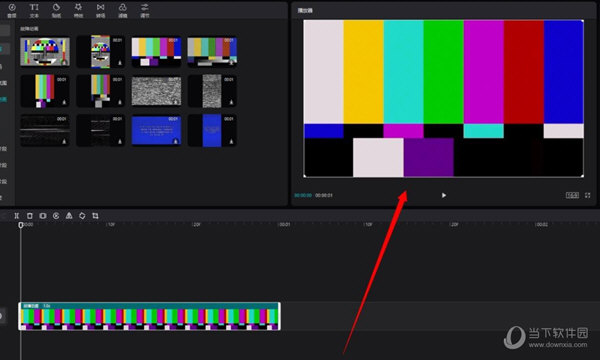
Task: Click the Rotate icon in the timeline toolbar
Action: [x=82, y=216]
